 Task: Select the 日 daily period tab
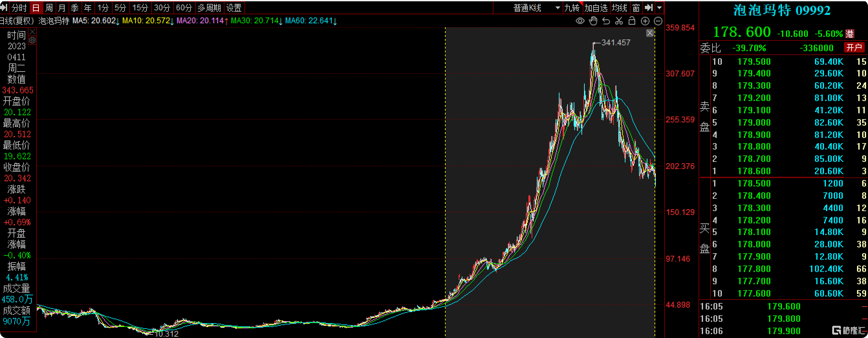[x=36, y=8]
